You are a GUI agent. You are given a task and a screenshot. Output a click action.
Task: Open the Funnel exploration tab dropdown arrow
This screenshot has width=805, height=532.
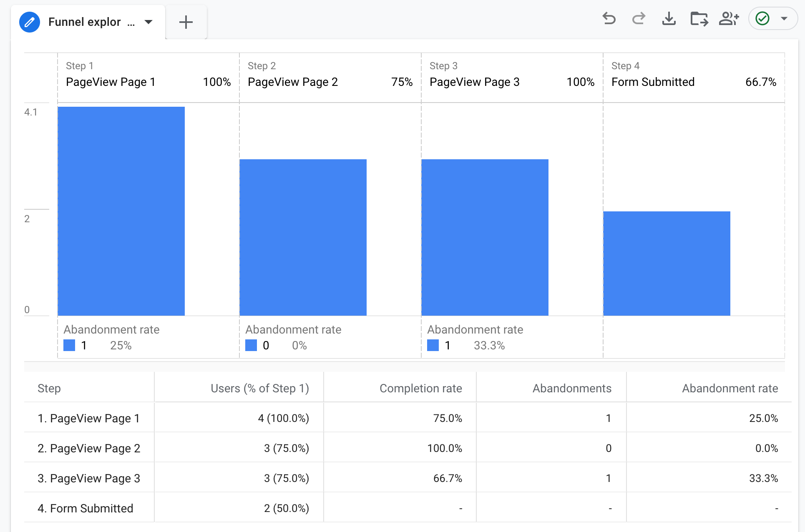tap(148, 22)
